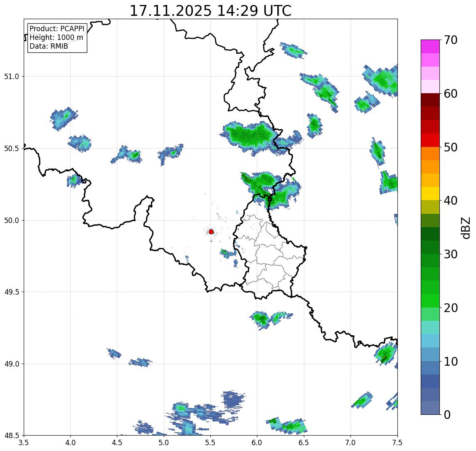Click the colorbar label 40
The height and width of the screenshot is (451, 476).
pos(450,201)
